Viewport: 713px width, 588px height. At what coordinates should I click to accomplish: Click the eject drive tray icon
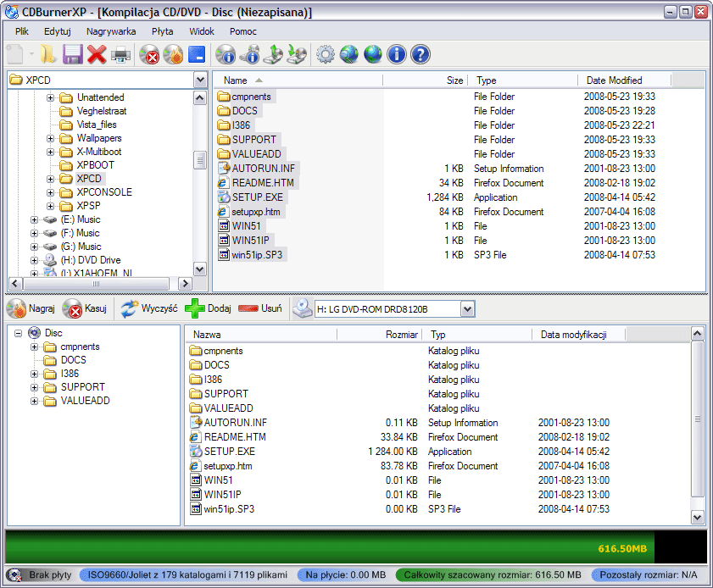pyautogui.click(x=273, y=54)
